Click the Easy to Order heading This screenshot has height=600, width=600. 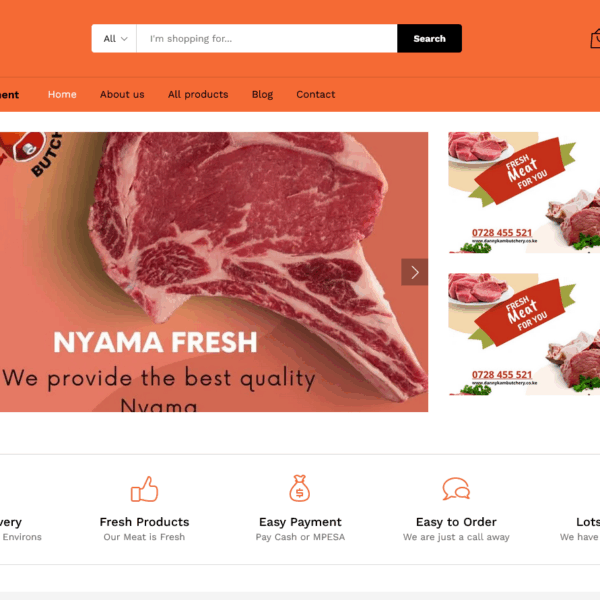[x=456, y=522]
